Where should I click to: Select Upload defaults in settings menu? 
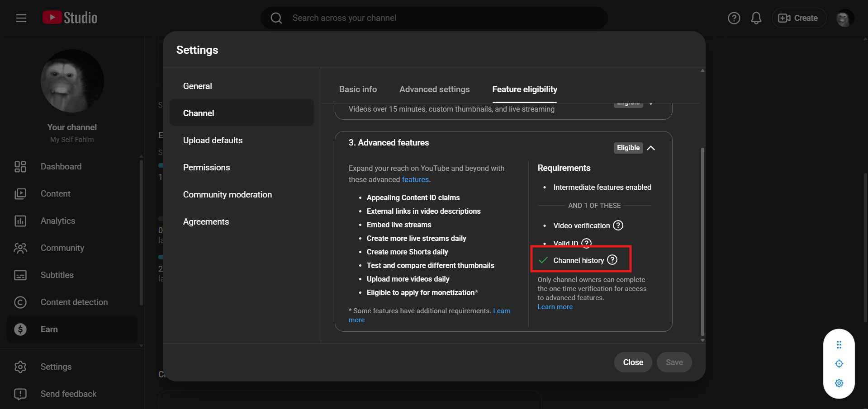213,141
